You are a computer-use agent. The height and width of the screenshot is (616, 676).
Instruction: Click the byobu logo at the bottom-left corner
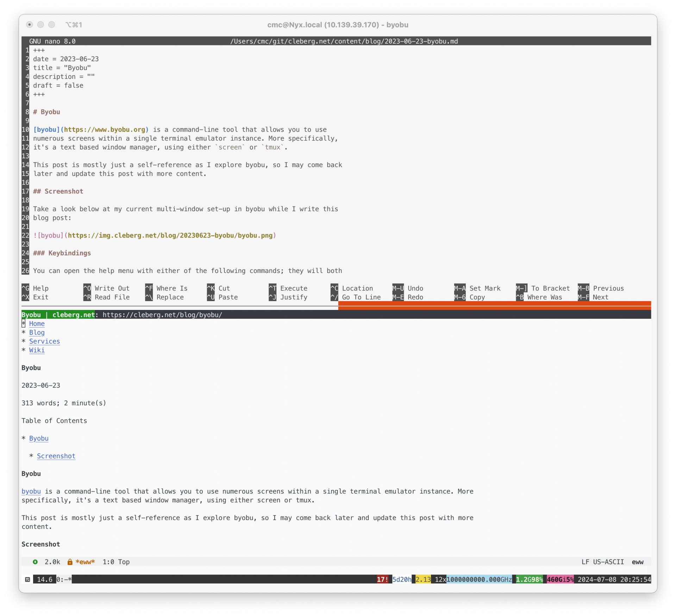[27, 579]
